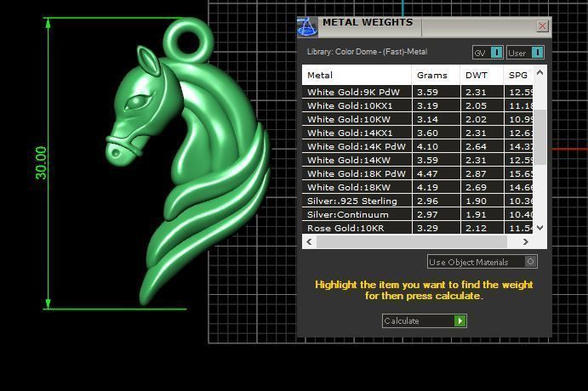
Task: Click the 3.29 grams cell
Action: coord(436,228)
